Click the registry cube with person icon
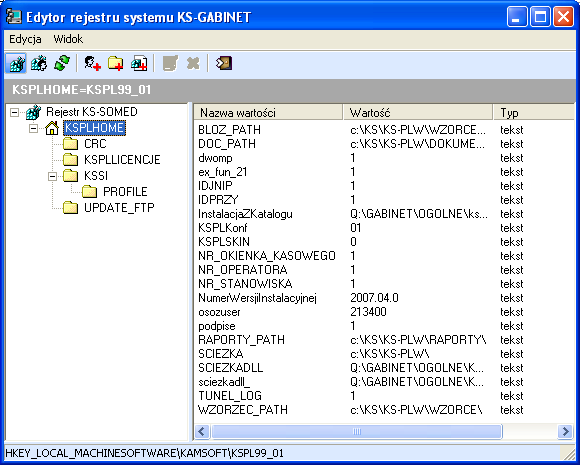Image resolution: width=580 pixels, height=465 pixels. click(x=39, y=64)
